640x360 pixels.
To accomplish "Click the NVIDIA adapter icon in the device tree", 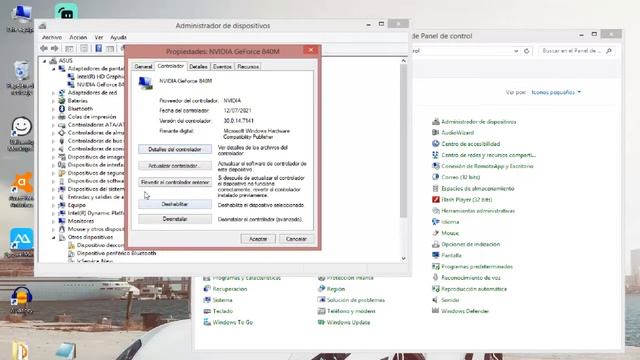I will (71, 84).
